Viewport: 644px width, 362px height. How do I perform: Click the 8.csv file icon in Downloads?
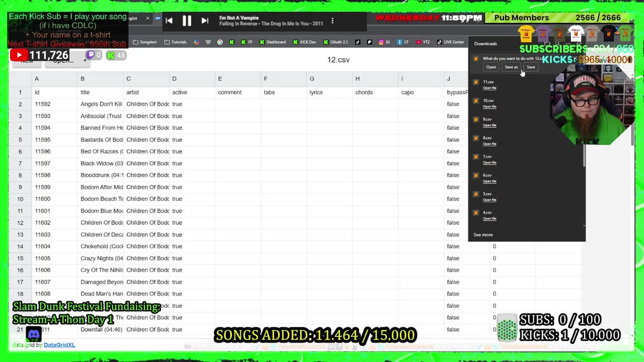point(476,138)
